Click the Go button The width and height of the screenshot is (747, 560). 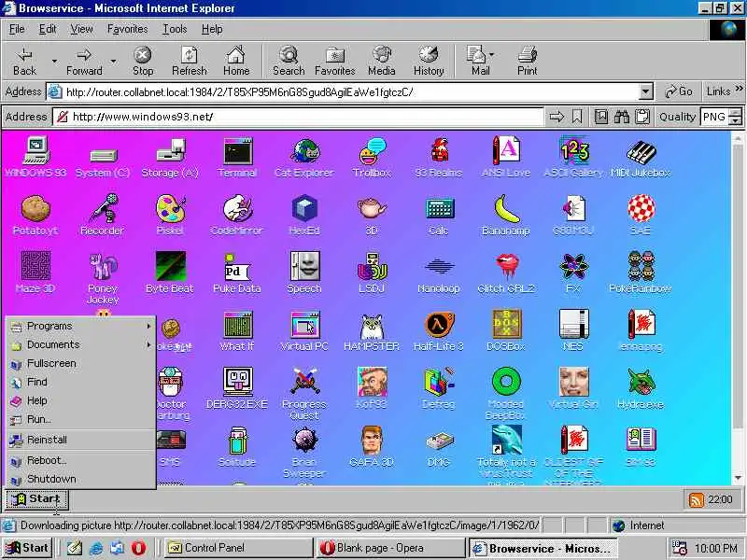point(679,91)
